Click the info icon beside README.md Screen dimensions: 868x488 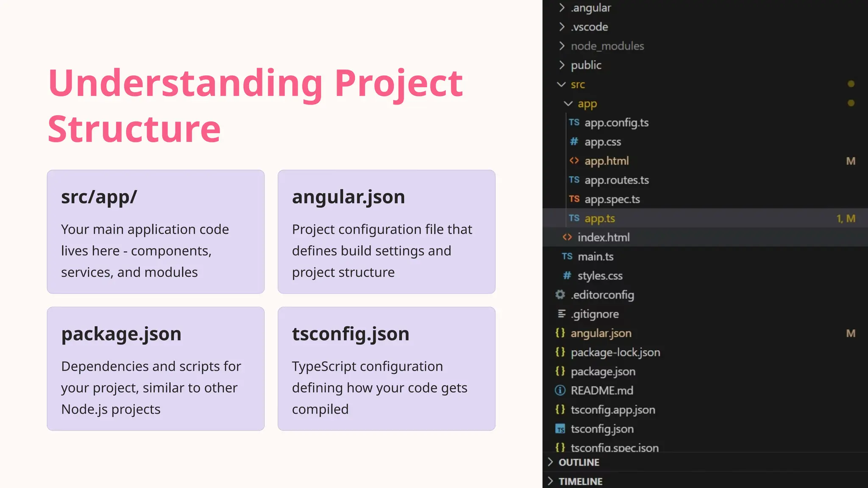coord(560,390)
